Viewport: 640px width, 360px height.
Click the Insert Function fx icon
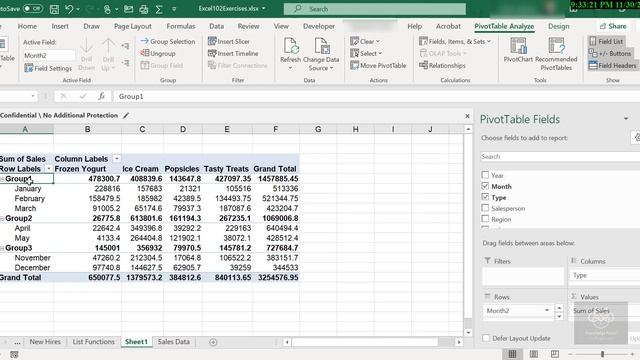(x=101, y=96)
